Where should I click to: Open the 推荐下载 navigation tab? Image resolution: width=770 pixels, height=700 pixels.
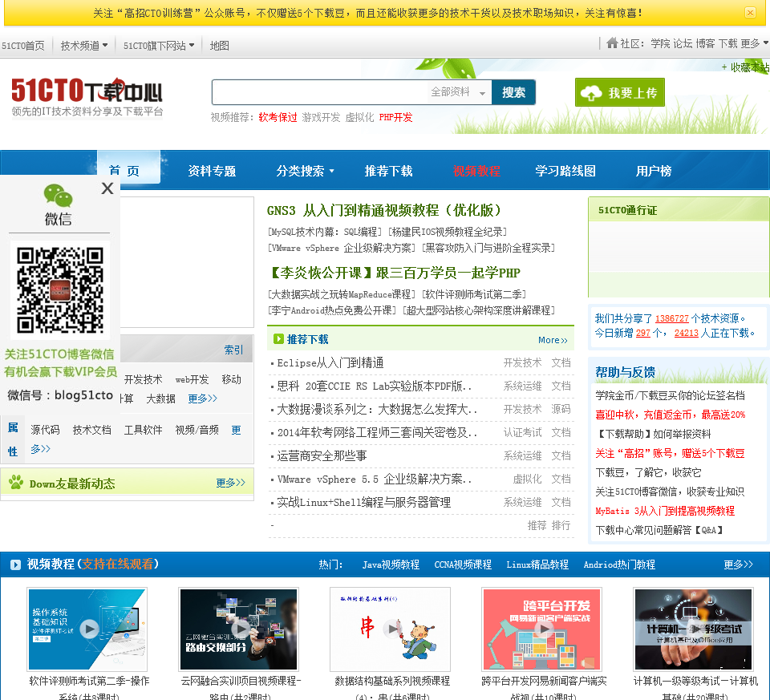pyautogui.click(x=388, y=171)
